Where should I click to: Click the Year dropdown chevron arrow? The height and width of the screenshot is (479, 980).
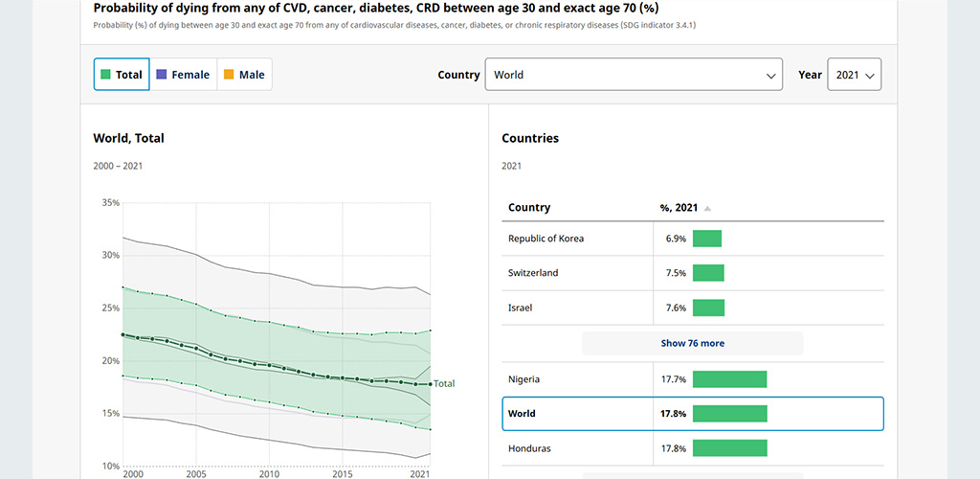coord(870,76)
